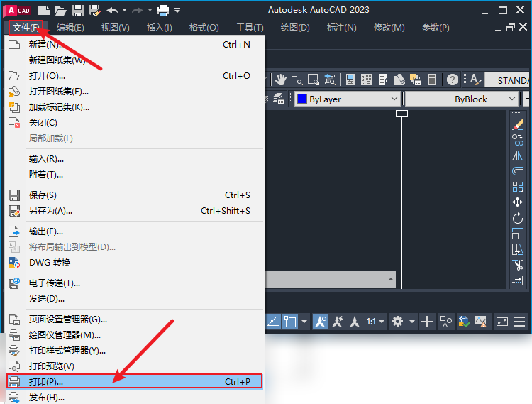Screen dimensions: 532x404
Task: Open the QuickCalc calculator icon
Action: [431, 80]
